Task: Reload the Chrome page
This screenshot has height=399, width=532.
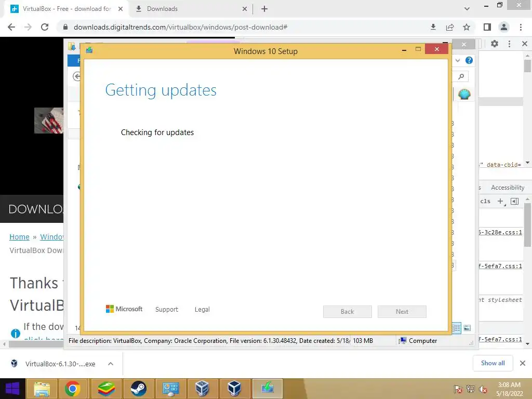Action: click(x=45, y=27)
